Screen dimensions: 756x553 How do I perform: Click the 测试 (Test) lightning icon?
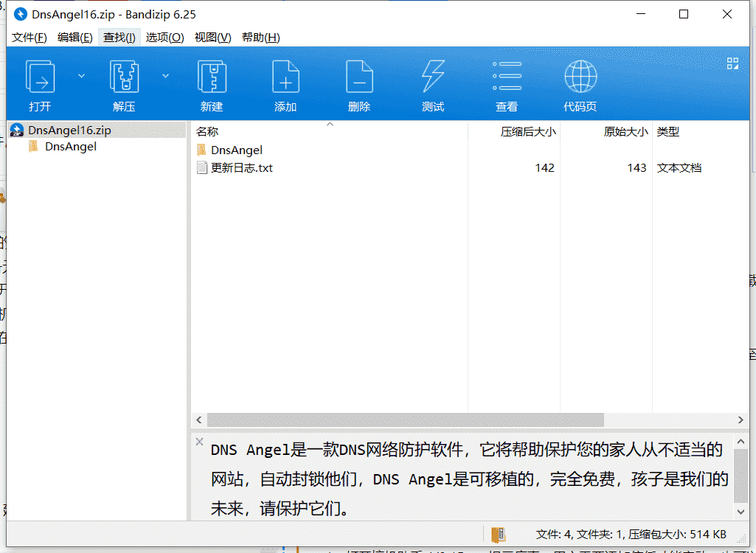433,77
